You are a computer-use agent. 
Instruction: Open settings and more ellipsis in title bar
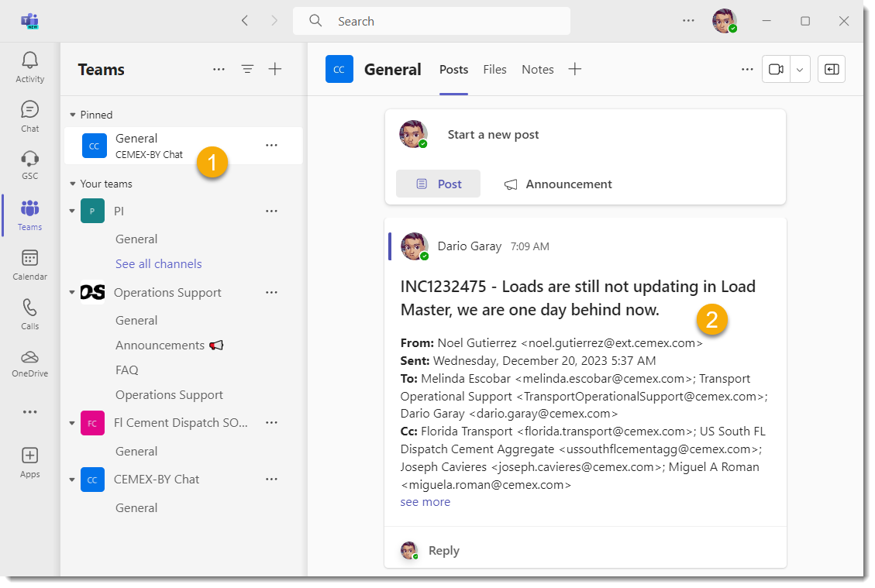click(x=688, y=21)
